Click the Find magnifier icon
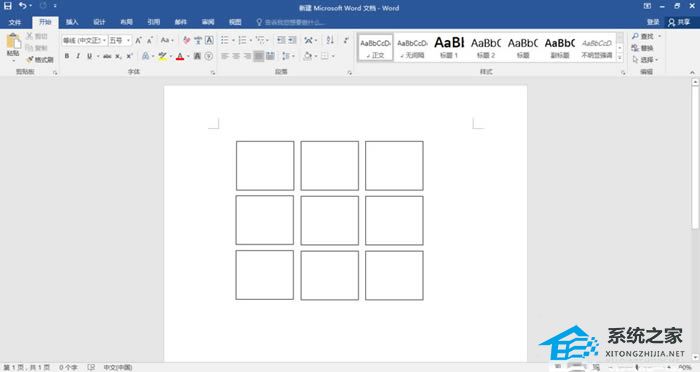The image size is (700, 372). (635, 36)
